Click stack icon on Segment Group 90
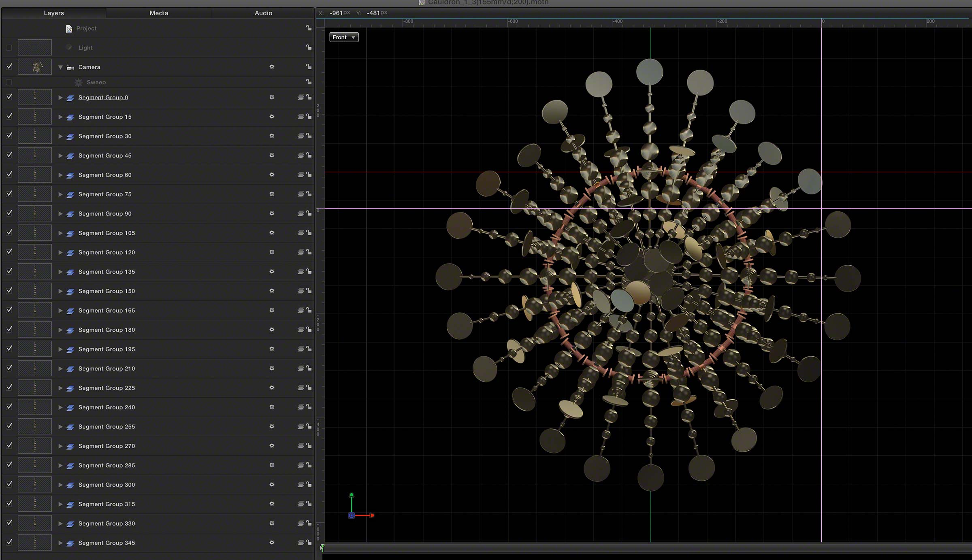Viewport: 972px width, 560px height. (301, 213)
